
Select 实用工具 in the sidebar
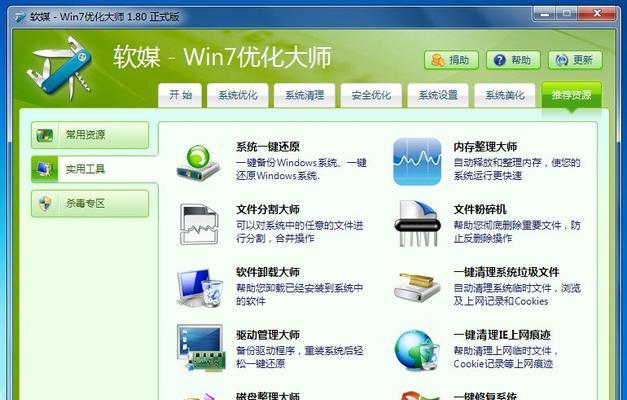click(94, 169)
